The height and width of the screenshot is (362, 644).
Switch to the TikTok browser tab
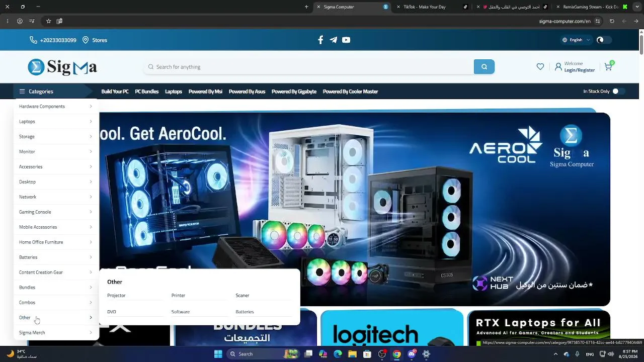click(433, 7)
